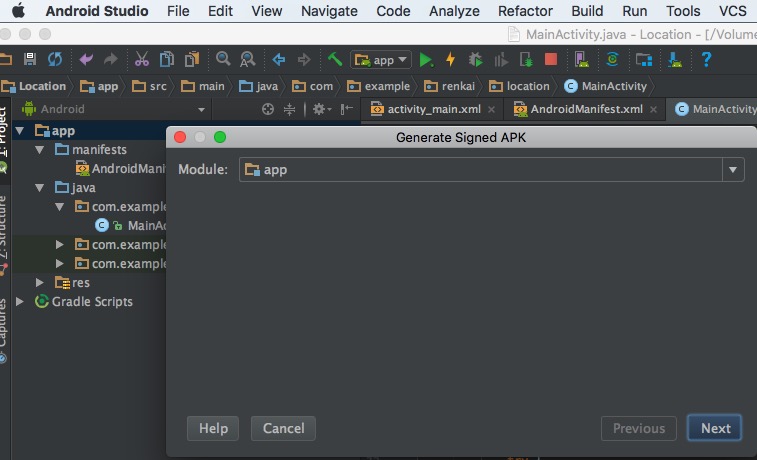Viewport: 757px width, 460px height.
Task: Click the Debug app bug icon
Action: (476, 59)
